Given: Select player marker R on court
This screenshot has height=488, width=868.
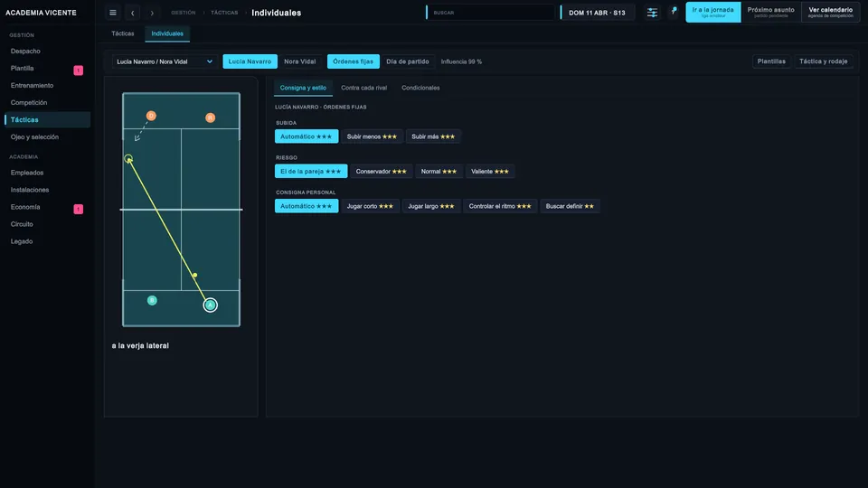Looking at the screenshot, I should pyautogui.click(x=211, y=117).
